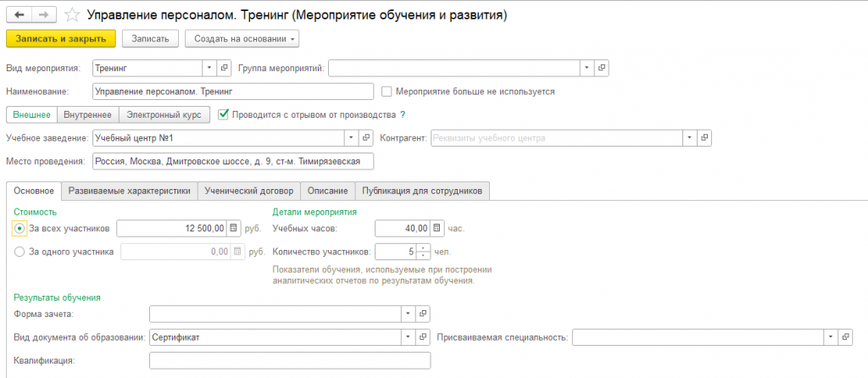Image resolution: width=868 pixels, height=378 pixels.
Task: Select the За всех участников radio button
Action: coord(20,228)
